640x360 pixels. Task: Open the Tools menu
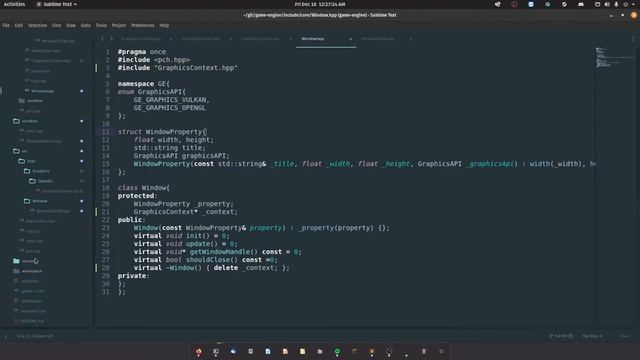pyautogui.click(x=101, y=25)
